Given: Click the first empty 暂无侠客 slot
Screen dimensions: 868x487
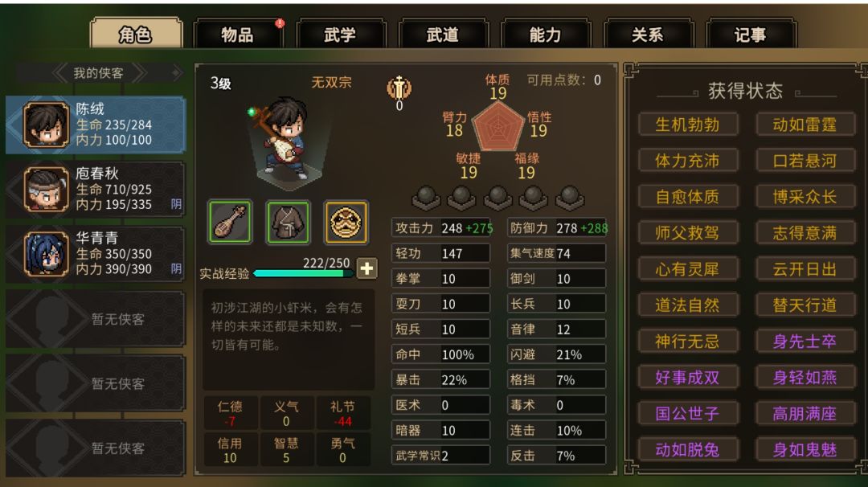Looking at the screenshot, I should coord(95,319).
